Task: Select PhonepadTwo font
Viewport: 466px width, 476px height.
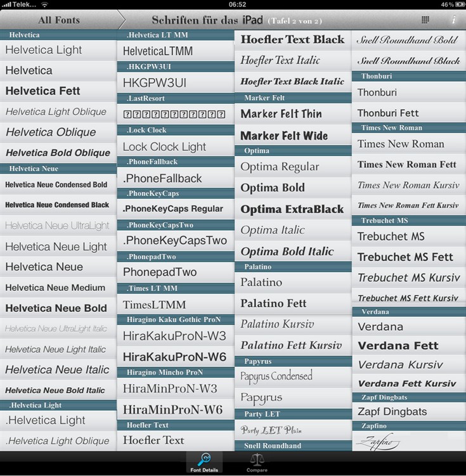Action: pos(176,272)
